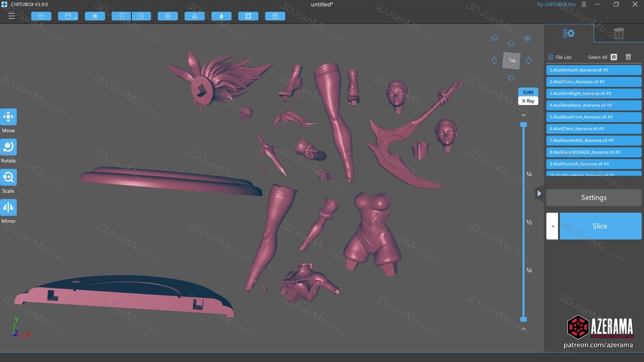Click the Dig Hole toolbar icon
The image size is (644, 362).
click(248, 16)
